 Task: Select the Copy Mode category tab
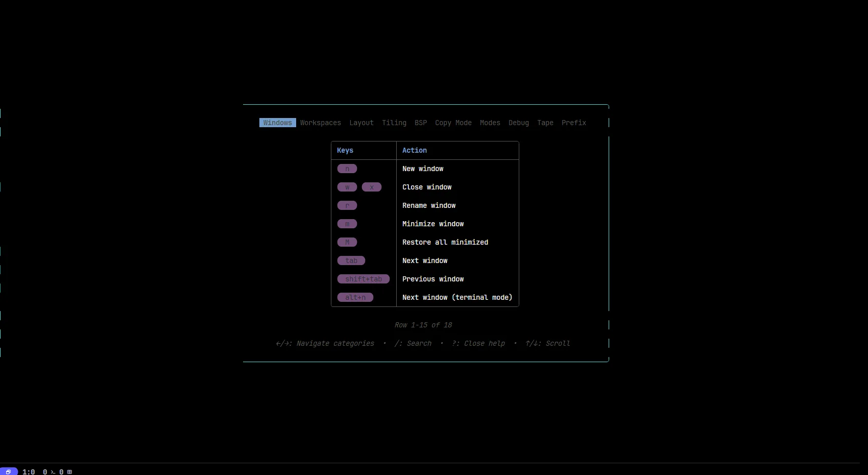coord(453,123)
